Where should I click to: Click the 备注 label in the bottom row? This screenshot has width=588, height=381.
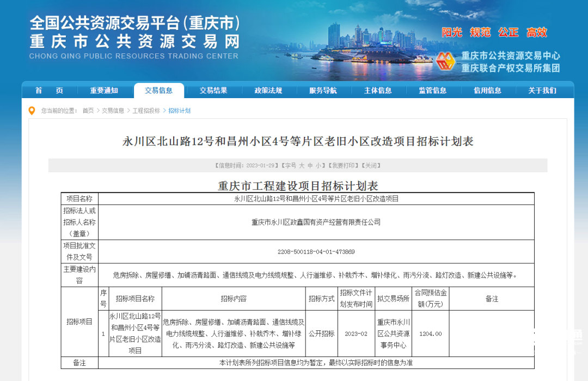(79, 363)
